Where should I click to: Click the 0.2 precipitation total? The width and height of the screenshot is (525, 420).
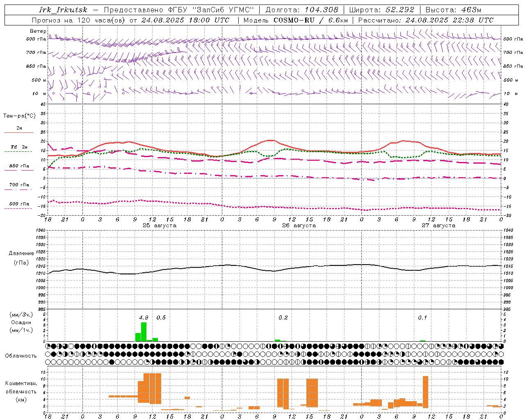283,317
